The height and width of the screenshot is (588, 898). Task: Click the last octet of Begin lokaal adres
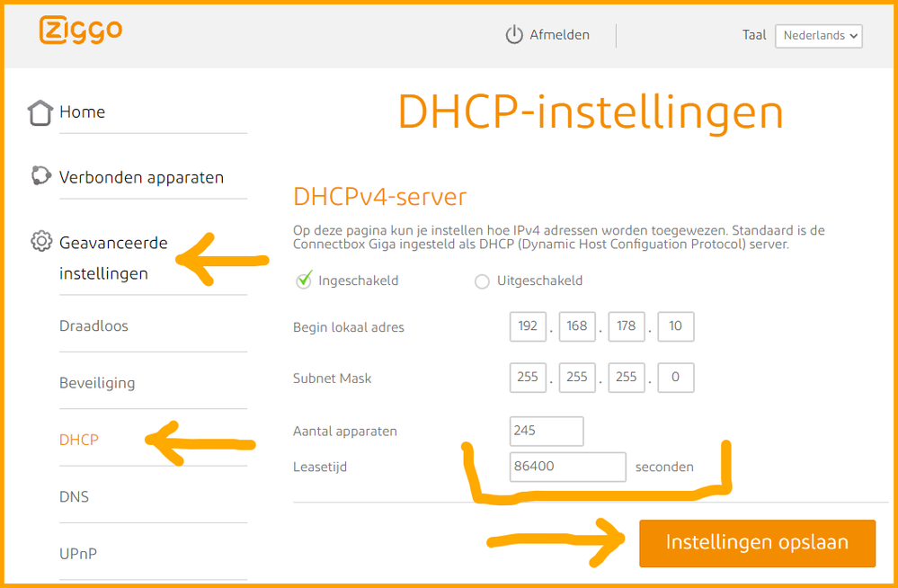click(676, 326)
